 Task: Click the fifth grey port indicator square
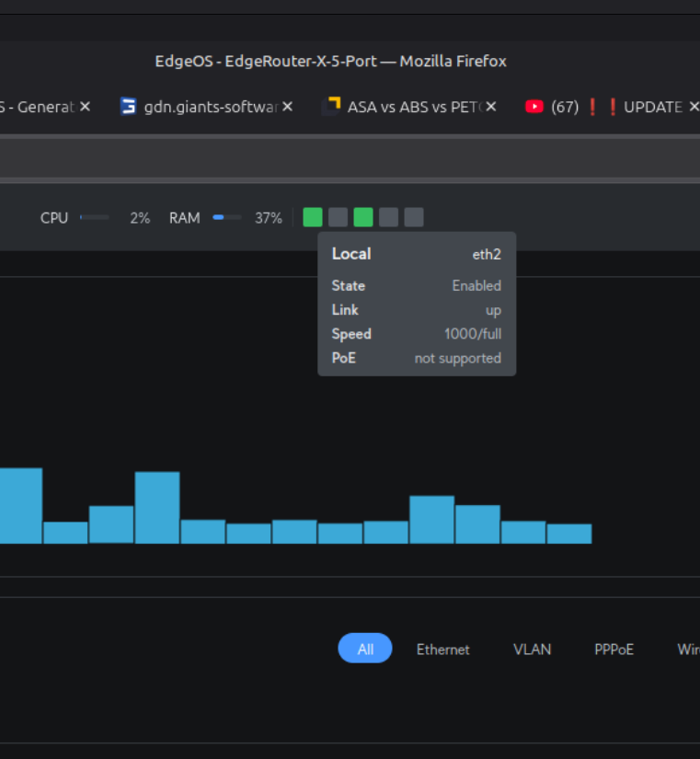(x=414, y=217)
